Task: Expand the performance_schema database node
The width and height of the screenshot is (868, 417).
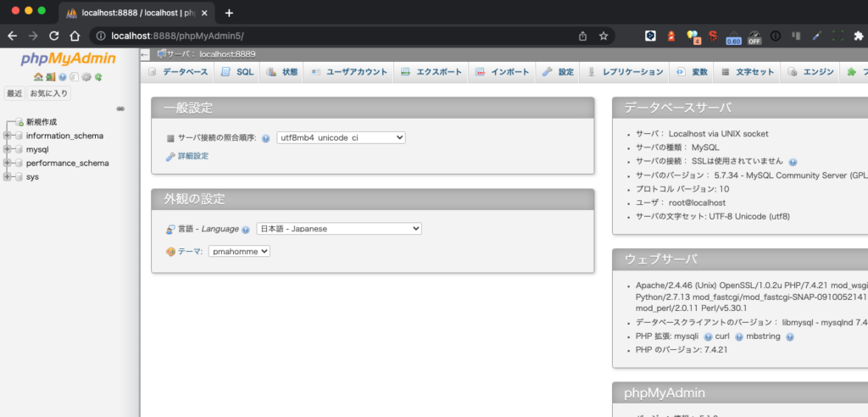Action: click(x=8, y=163)
